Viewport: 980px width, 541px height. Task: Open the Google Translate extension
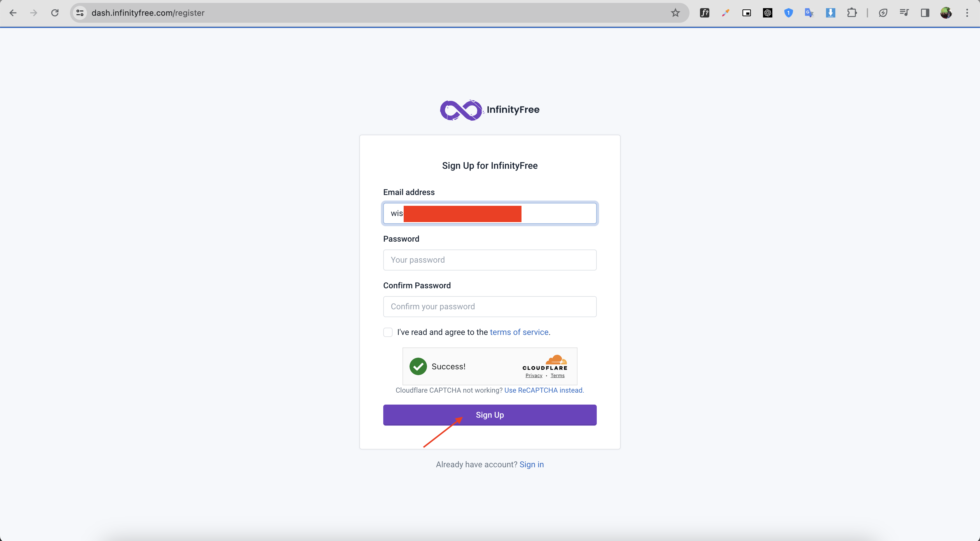pos(809,13)
